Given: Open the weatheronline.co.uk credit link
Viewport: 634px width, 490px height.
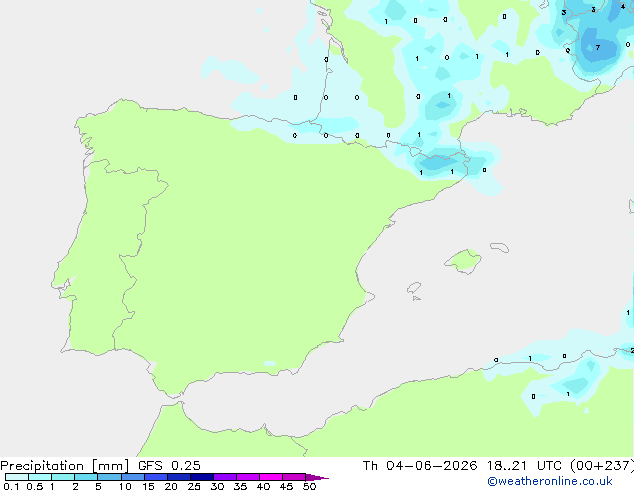Looking at the screenshot, I should tap(550, 481).
